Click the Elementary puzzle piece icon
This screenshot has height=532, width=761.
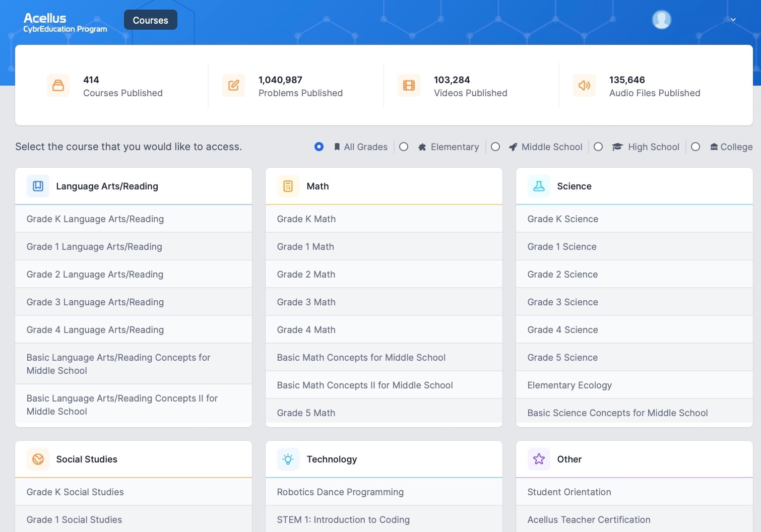[x=422, y=147]
